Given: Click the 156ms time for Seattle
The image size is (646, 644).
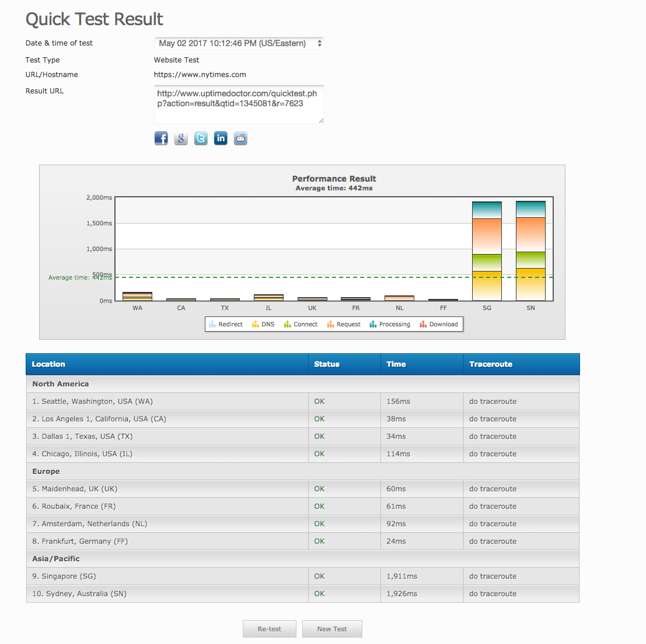Looking at the screenshot, I should (399, 402).
